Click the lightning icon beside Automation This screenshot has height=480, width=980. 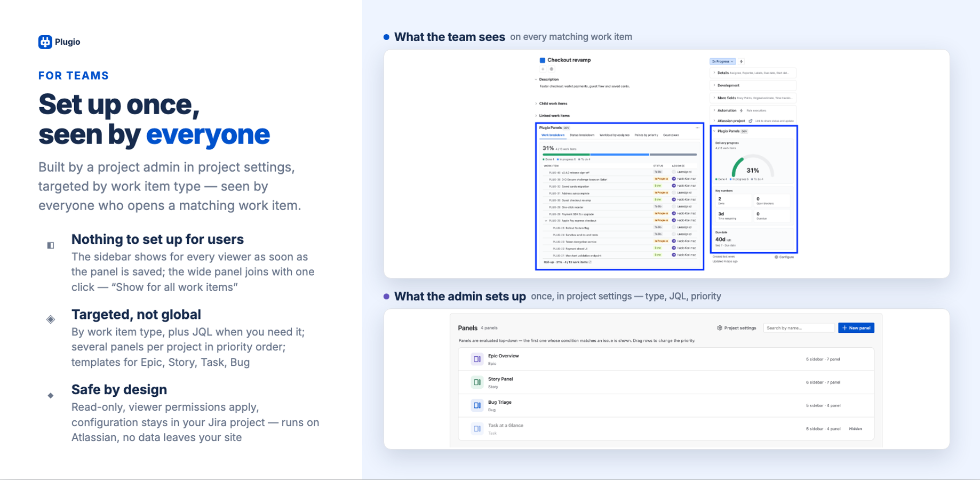[x=741, y=110]
